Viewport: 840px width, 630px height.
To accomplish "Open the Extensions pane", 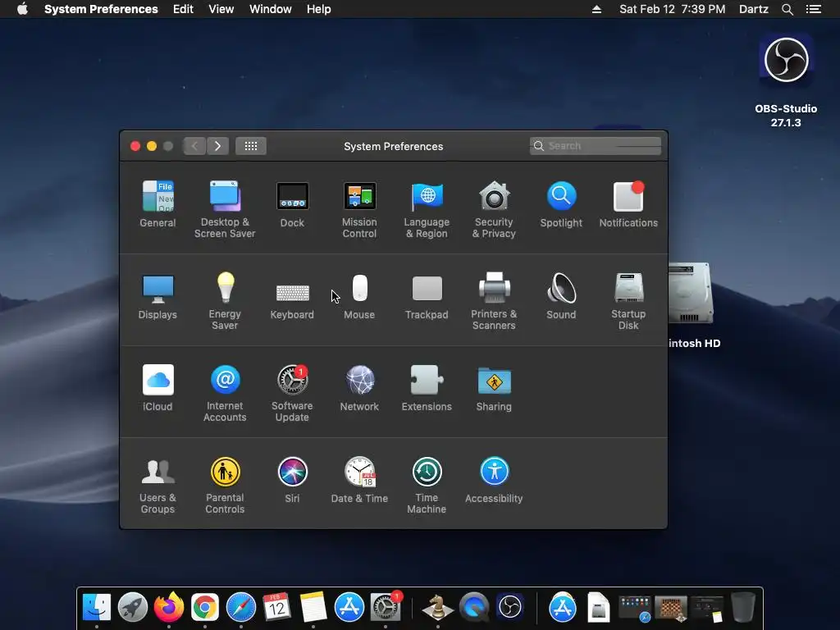I will (x=427, y=388).
